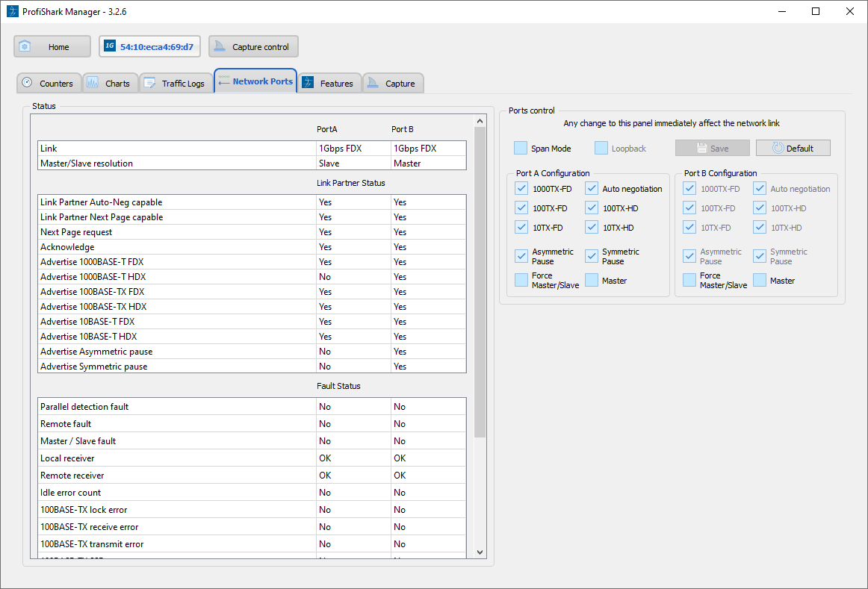Click the shark fin icon on Capture tab
This screenshot has height=589, width=868.
373,83
